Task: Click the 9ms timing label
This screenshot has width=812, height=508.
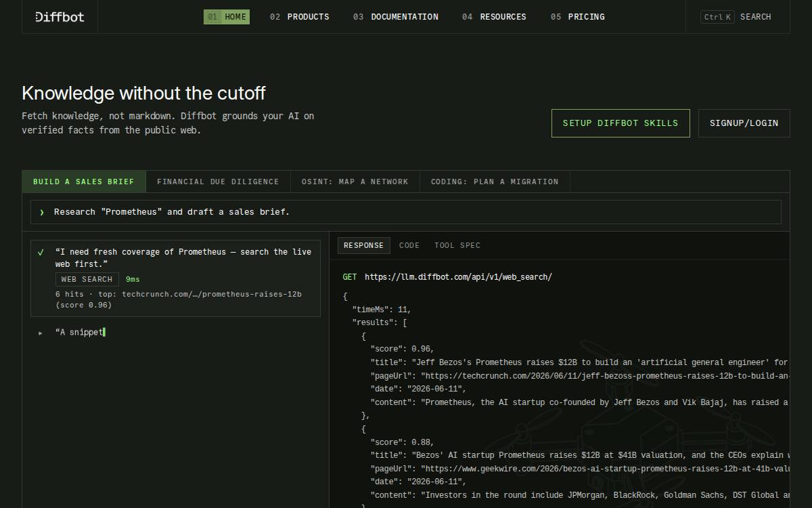Action: 133,279
